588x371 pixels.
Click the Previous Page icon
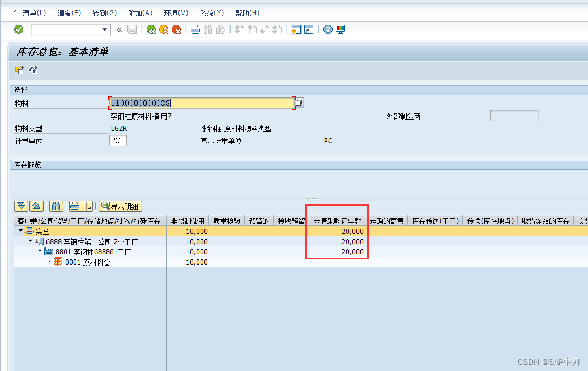[253, 29]
